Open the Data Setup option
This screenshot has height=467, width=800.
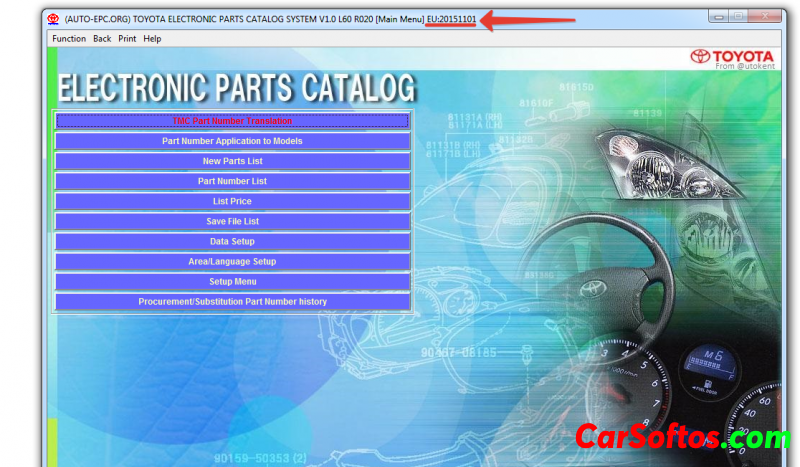[x=232, y=241]
